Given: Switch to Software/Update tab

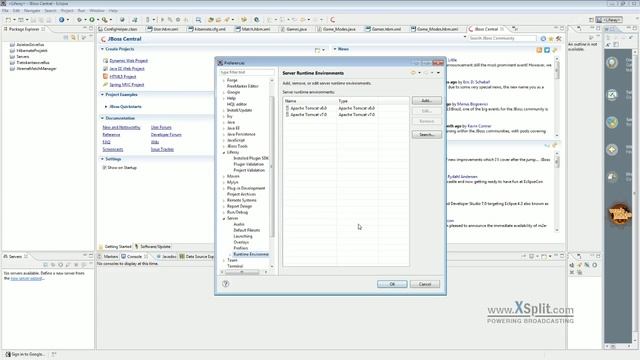Looking at the screenshot, I should 153,247.
